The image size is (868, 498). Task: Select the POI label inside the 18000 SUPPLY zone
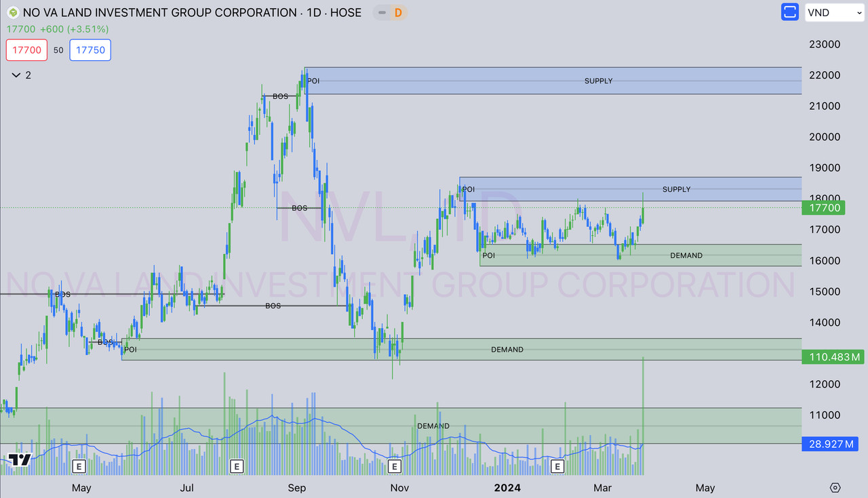click(469, 189)
